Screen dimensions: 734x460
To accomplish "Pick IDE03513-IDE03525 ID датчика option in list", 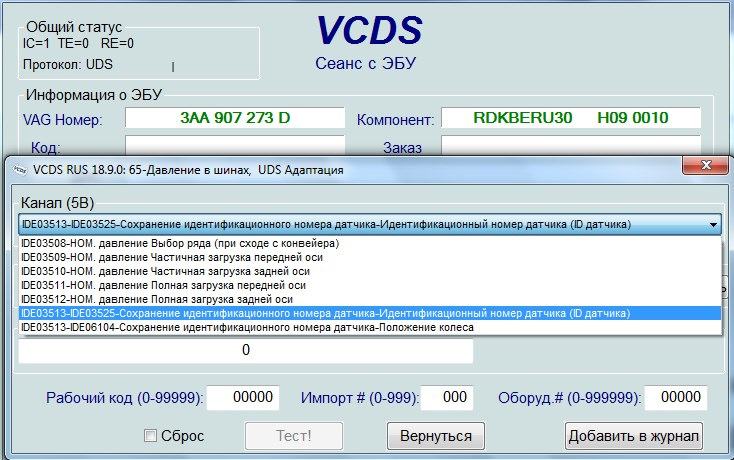I will [x=370, y=314].
